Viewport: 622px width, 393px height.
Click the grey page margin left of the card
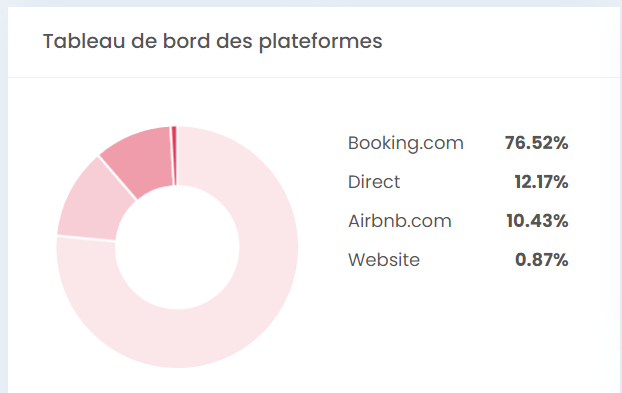4,198
